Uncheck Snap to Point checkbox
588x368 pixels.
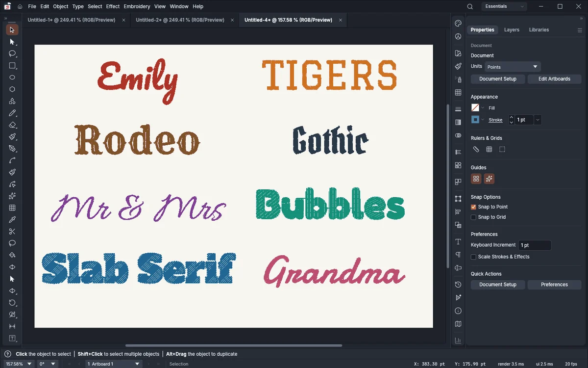point(473,207)
